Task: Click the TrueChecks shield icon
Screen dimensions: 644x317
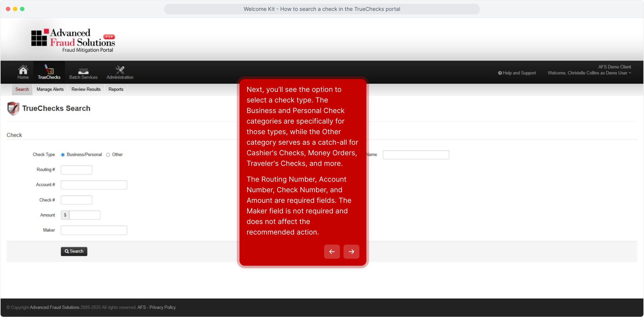Action: [x=13, y=108]
